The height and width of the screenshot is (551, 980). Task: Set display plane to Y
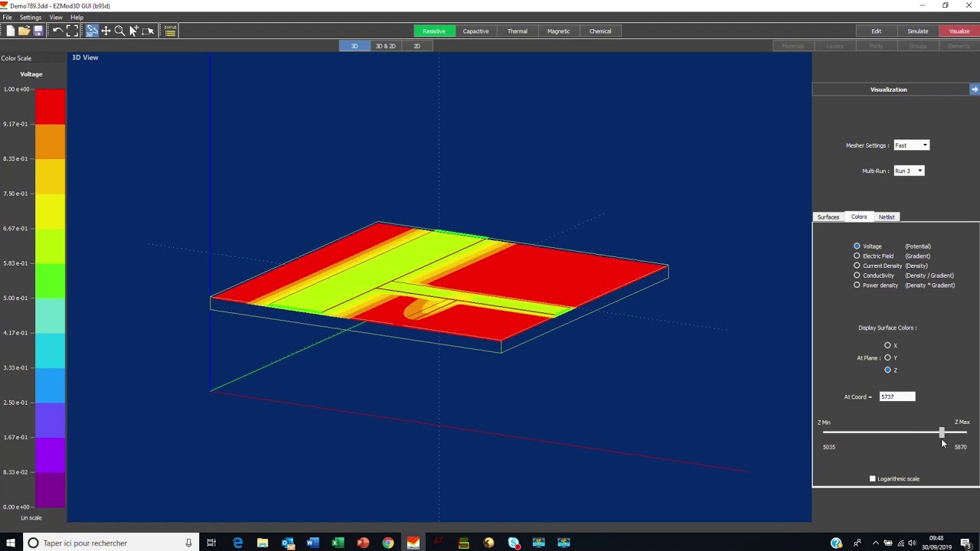[887, 357]
